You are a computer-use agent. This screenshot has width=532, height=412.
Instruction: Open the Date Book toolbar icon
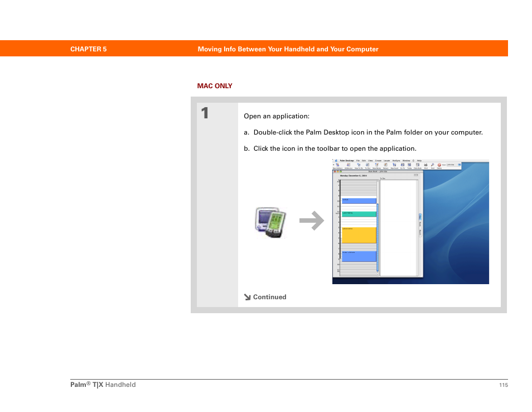418,165
